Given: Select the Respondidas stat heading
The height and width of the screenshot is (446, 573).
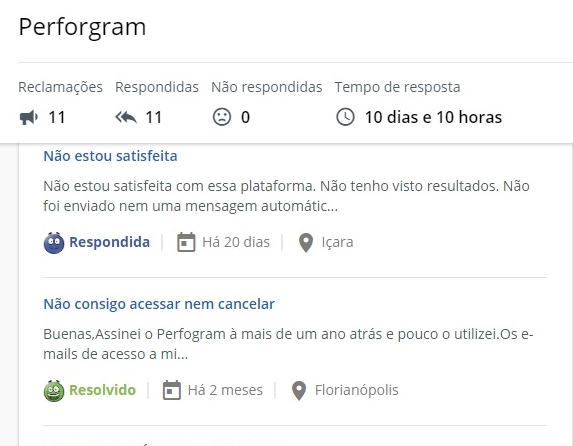Looking at the screenshot, I should [x=157, y=87].
